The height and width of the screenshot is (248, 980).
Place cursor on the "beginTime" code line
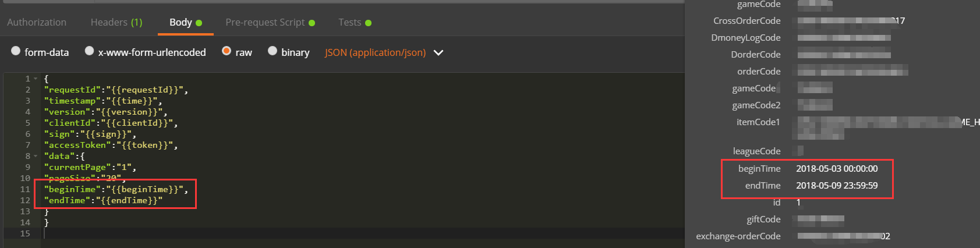pos(116,189)
